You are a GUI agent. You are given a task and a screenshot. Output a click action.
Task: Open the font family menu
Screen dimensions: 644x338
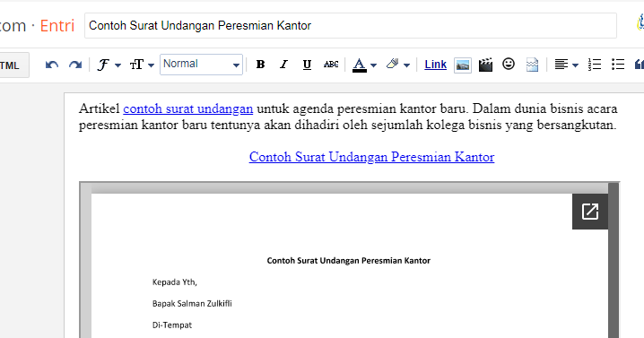pyautogui.click(x=109, y=65)
